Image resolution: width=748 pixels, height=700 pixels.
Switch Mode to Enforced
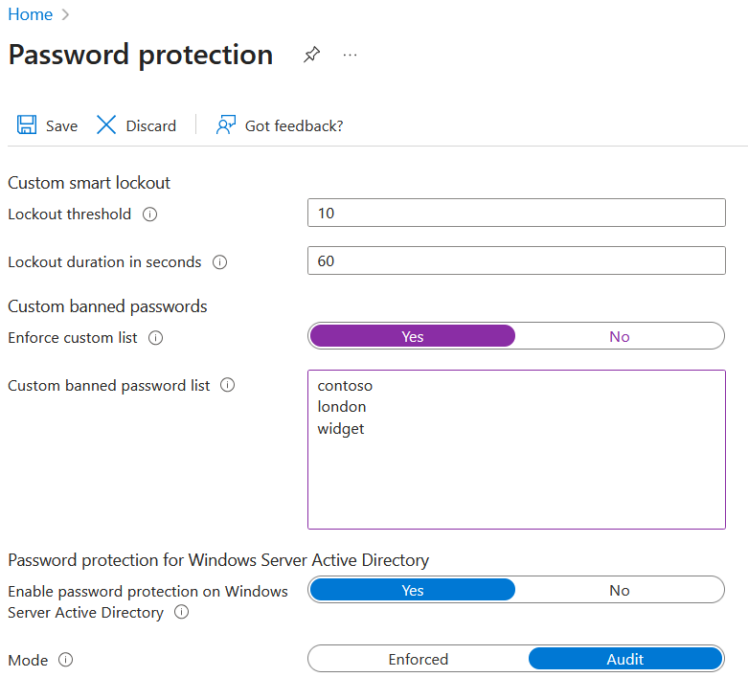419,659
